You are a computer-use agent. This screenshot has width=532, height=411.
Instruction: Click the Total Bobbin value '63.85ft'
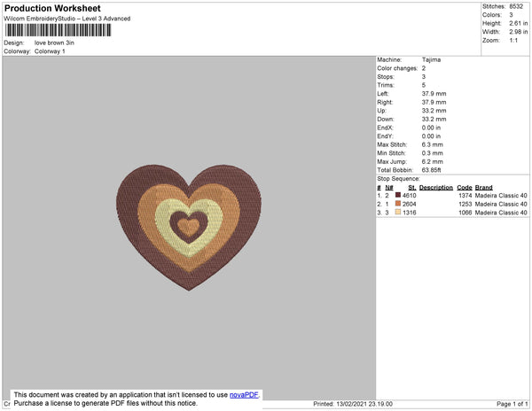tap(431, 170)
